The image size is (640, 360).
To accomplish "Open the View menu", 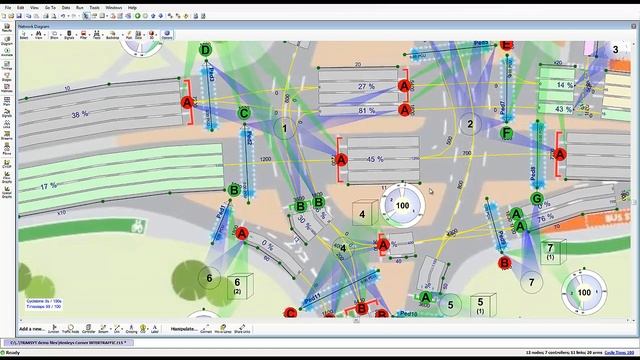I will (x=35, y=7).
